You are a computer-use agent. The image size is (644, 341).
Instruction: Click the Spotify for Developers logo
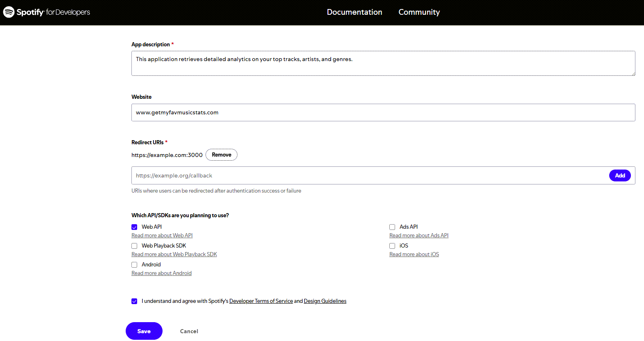tap(47, 12)
